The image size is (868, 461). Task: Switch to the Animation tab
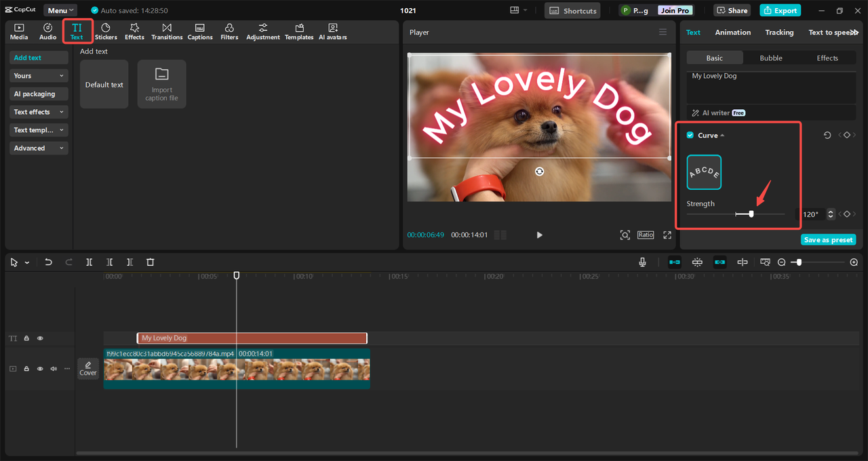pyautogui.click(x=733, y=33)
